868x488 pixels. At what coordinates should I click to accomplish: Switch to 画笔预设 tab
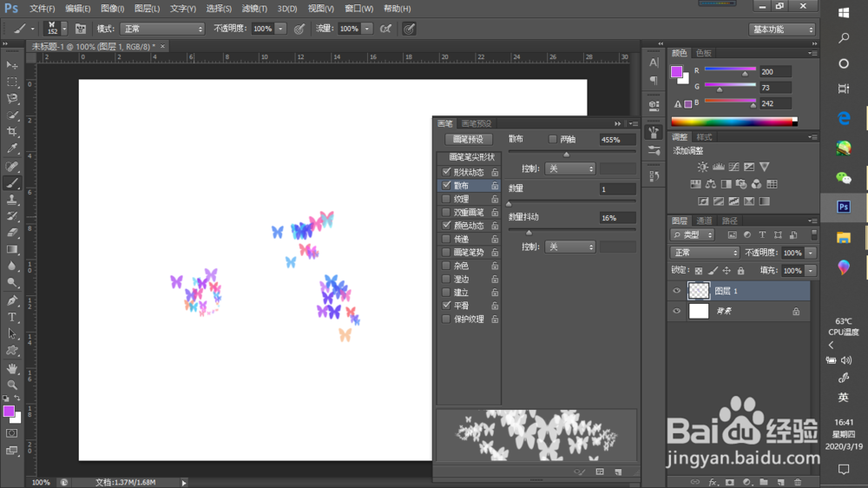[x=476, y=123]
